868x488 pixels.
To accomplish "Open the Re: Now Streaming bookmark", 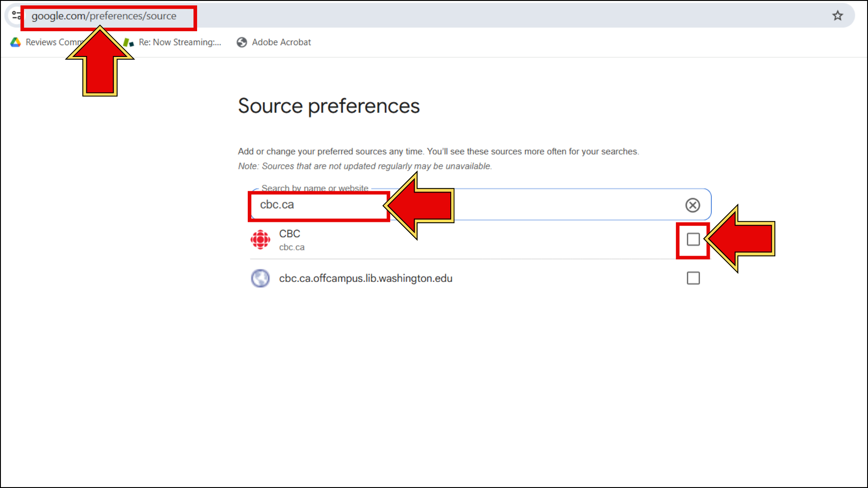I will click(x=173, y=42).
